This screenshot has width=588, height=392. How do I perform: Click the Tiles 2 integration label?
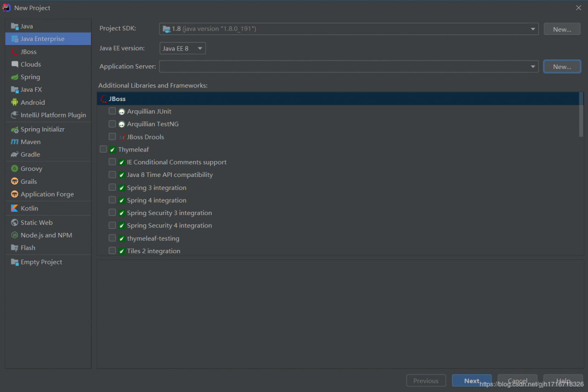coord(153,251)
